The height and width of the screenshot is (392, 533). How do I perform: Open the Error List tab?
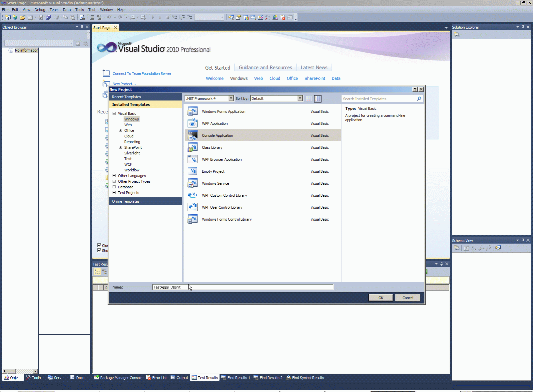[157, 378]
